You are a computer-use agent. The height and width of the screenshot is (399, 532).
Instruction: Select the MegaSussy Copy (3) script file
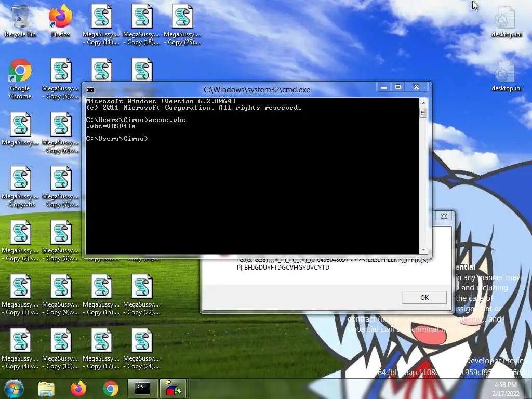(20, 295)
